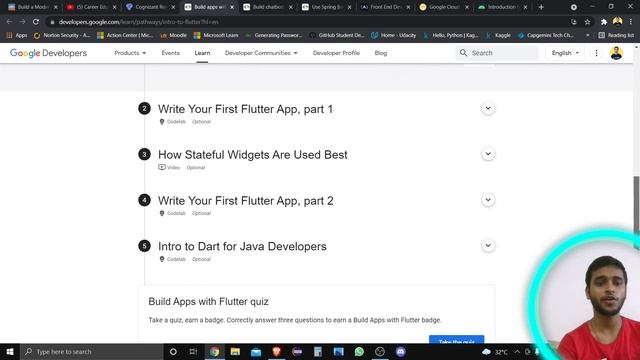Open WhatsApp from the taskbar
640x360 pixels.
pyautogui.click(x=359, y=351)
